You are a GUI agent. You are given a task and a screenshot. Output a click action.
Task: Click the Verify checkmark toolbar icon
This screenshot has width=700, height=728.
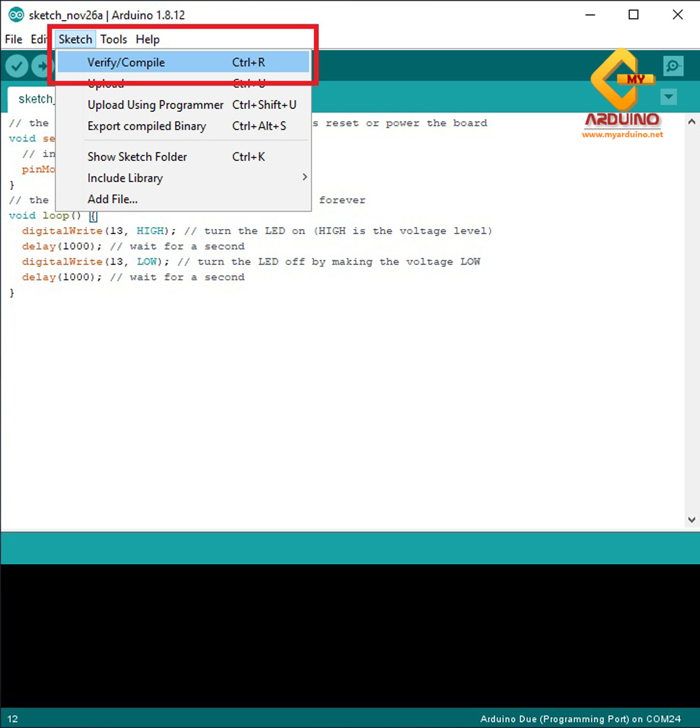click(17, 66)
